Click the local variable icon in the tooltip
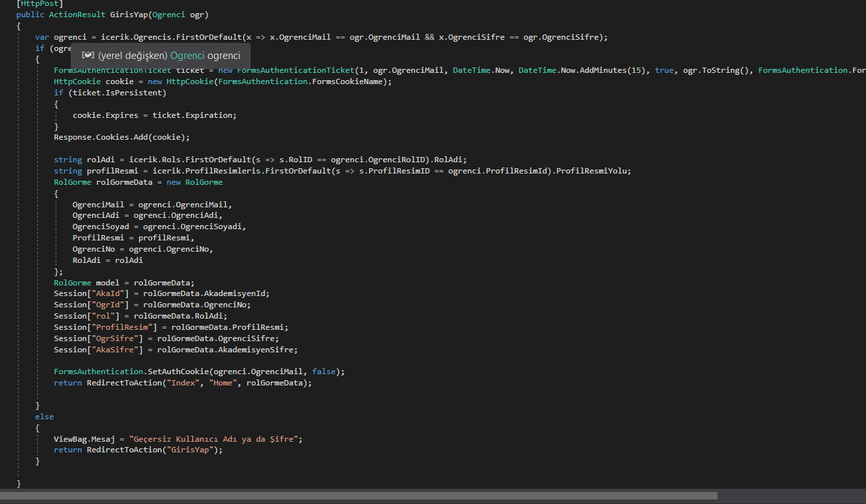This screenshot has width=866, height=504. pyautogui.click(x=88, y=56)
